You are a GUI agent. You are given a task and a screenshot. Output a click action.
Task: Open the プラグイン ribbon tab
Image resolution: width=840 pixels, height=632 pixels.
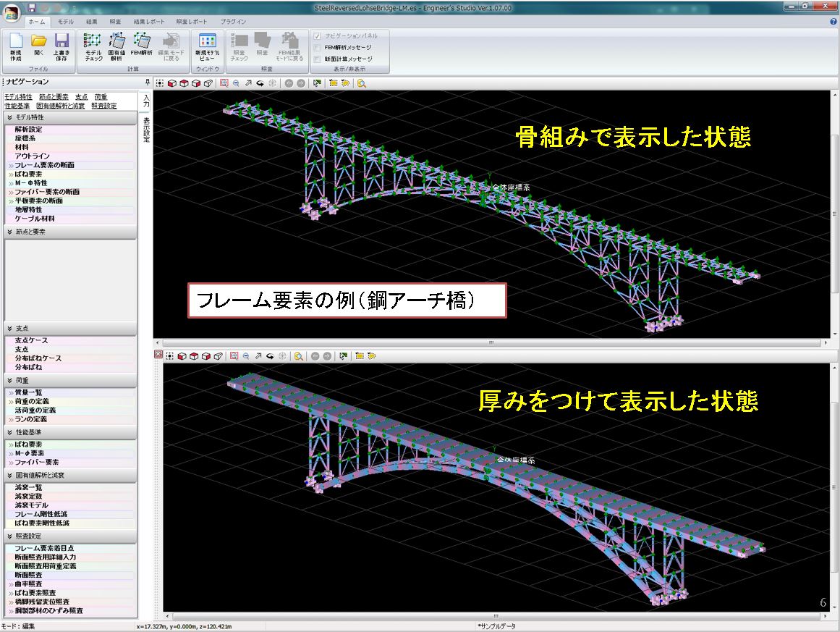[233, 22]
